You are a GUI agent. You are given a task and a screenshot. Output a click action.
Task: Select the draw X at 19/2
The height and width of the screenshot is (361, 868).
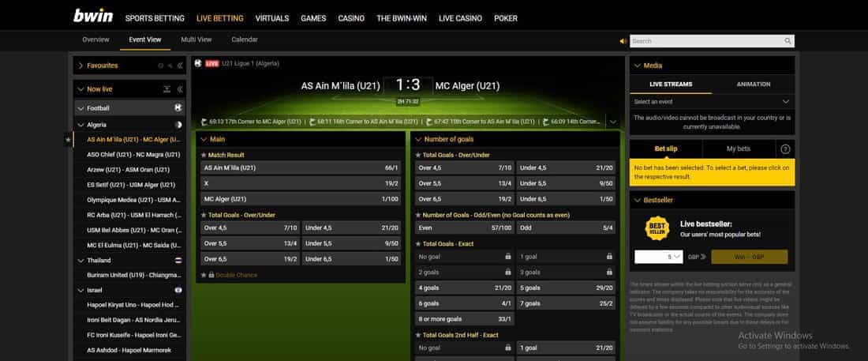pos(301,183)
